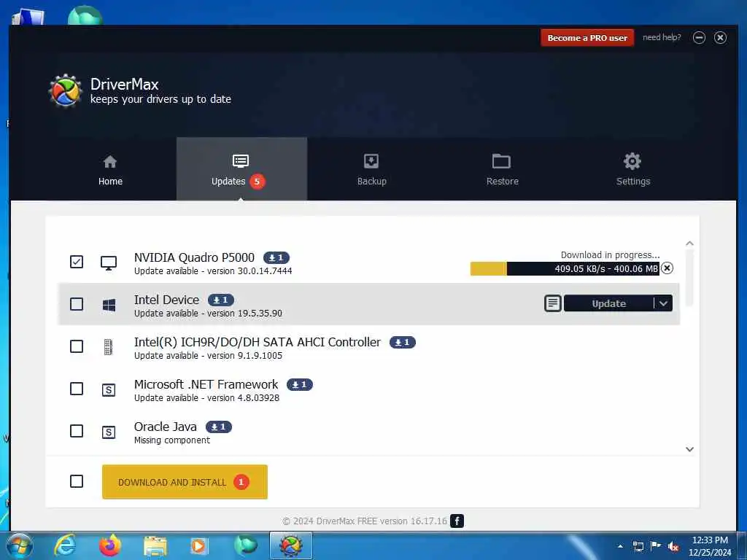The width and height of the screenshot is (747, 560).
Task: Click the network tray icon
Action: 638,546
